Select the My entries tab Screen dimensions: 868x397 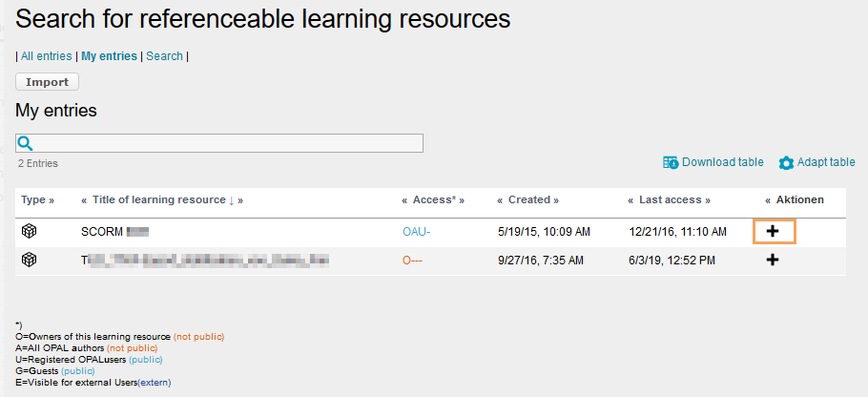[109, 56]
